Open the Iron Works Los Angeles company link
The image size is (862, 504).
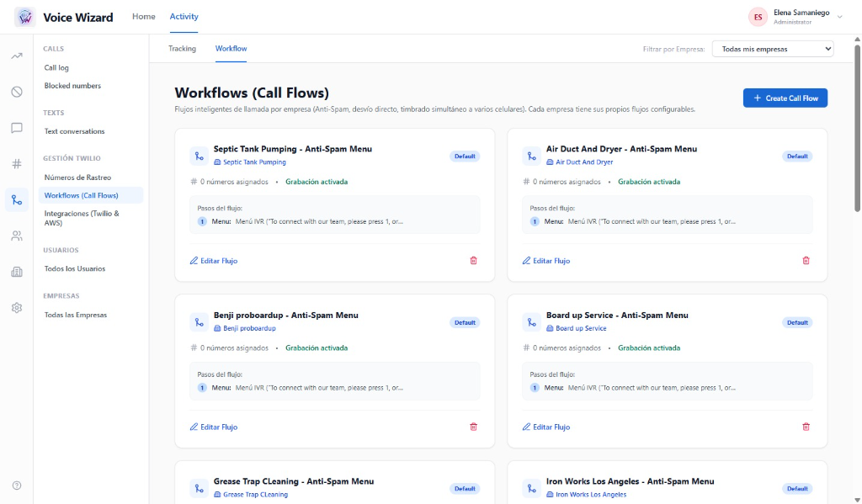(587, 494)
